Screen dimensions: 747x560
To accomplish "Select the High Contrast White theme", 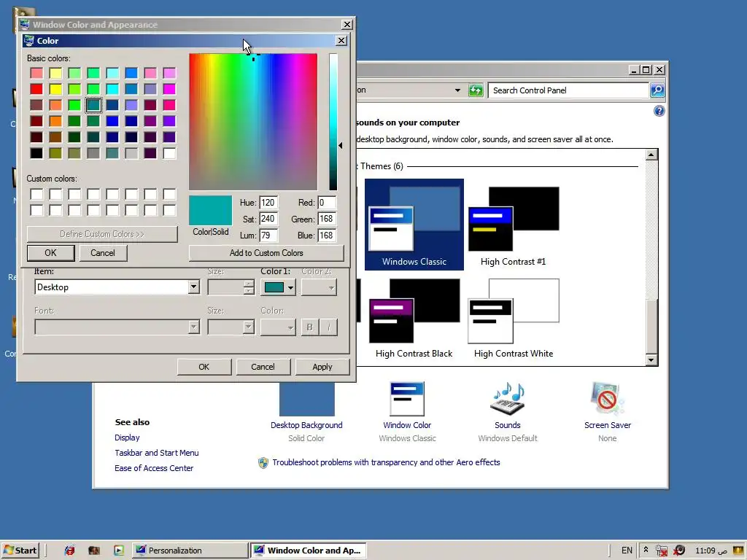I will 513,318.
